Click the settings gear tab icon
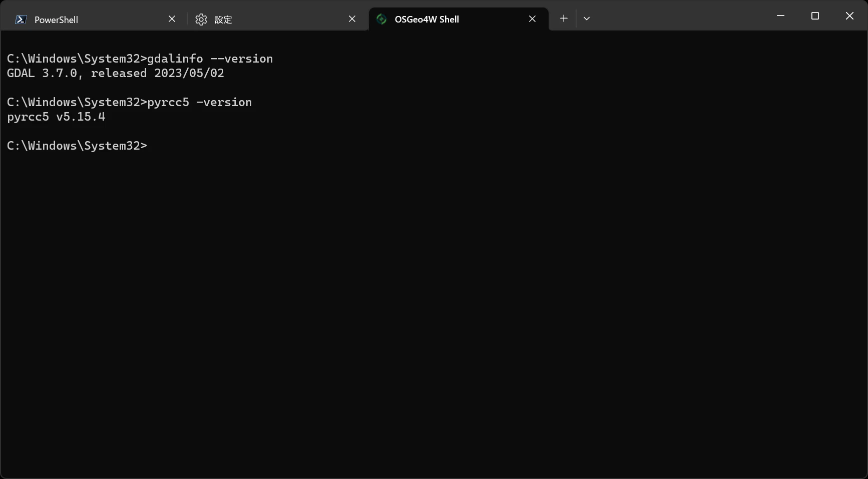 coord(201,20)
